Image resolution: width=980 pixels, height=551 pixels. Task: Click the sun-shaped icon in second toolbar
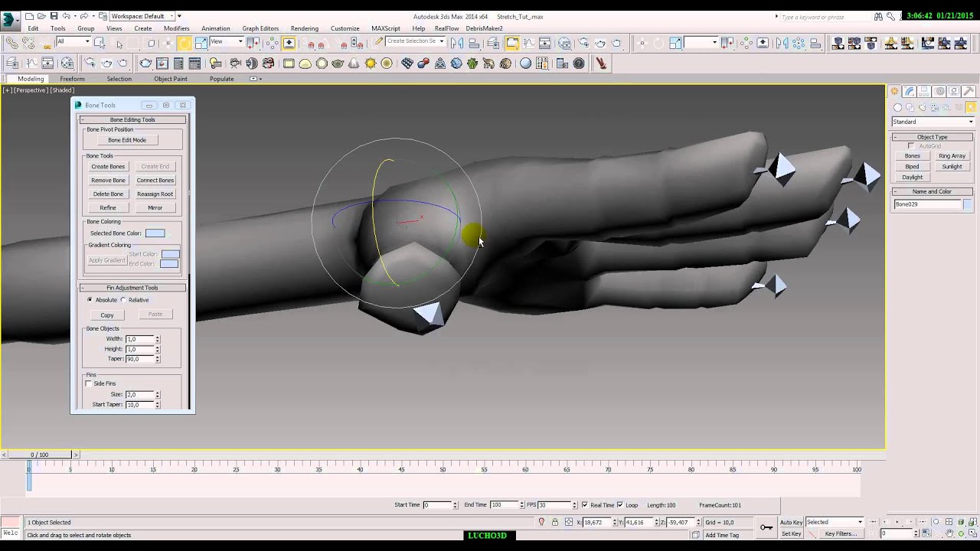(x=371, y=64)
